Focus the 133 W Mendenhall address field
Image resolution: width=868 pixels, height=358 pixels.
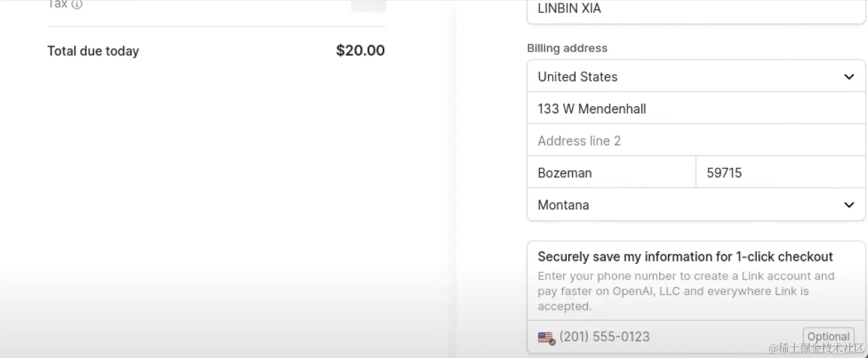695,109
